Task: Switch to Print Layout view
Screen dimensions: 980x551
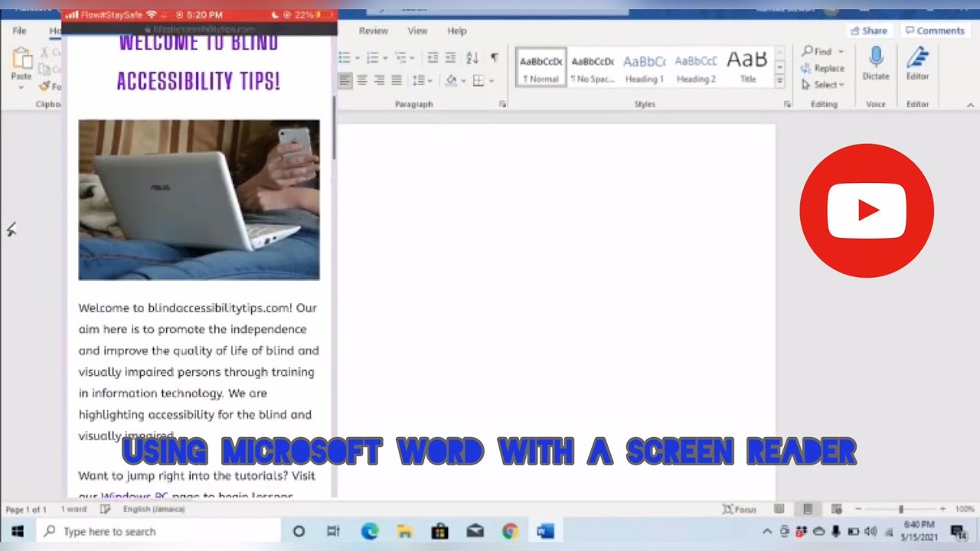Action: tap(808, 509)
